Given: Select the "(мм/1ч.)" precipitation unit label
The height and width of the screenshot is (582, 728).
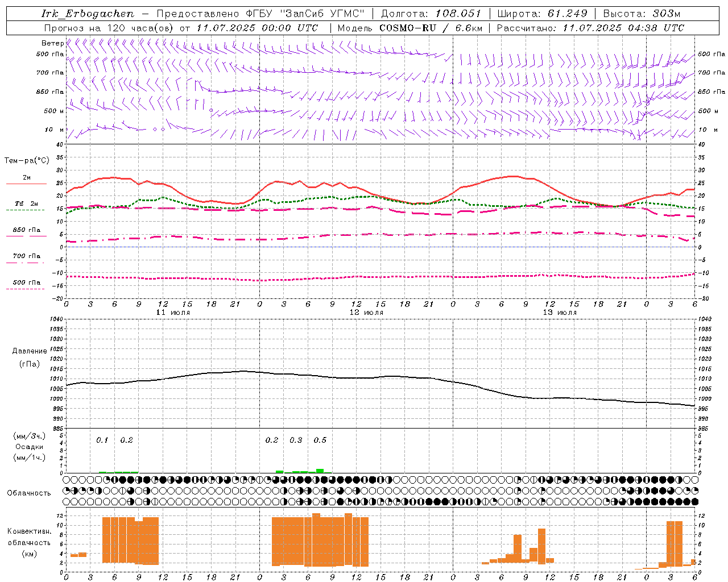Looking at the screenshot, I should [29, 458].
